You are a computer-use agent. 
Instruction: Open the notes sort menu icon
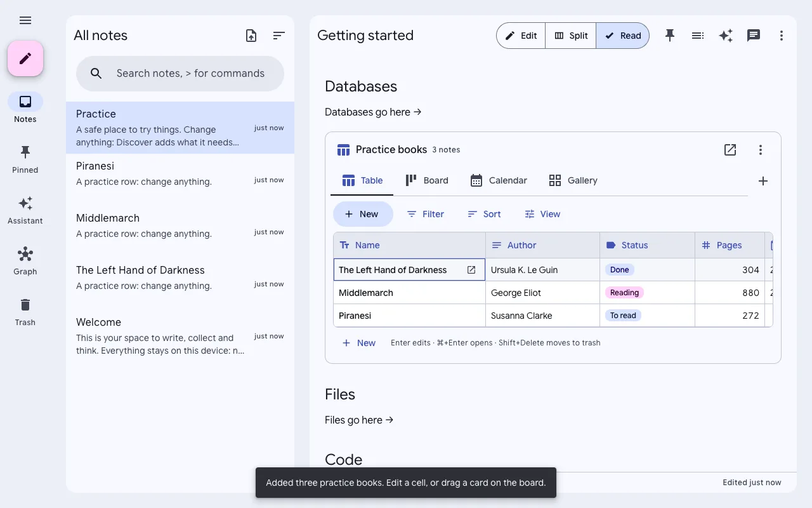(x=279, y=36)
